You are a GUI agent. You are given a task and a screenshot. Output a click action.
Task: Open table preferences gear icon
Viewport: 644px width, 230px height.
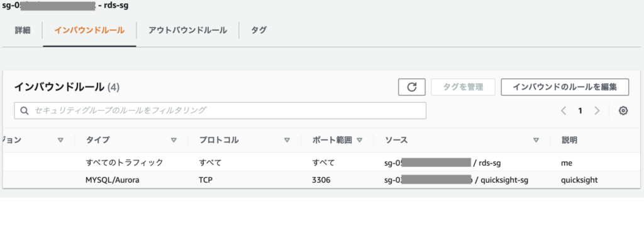pos(623,111)
